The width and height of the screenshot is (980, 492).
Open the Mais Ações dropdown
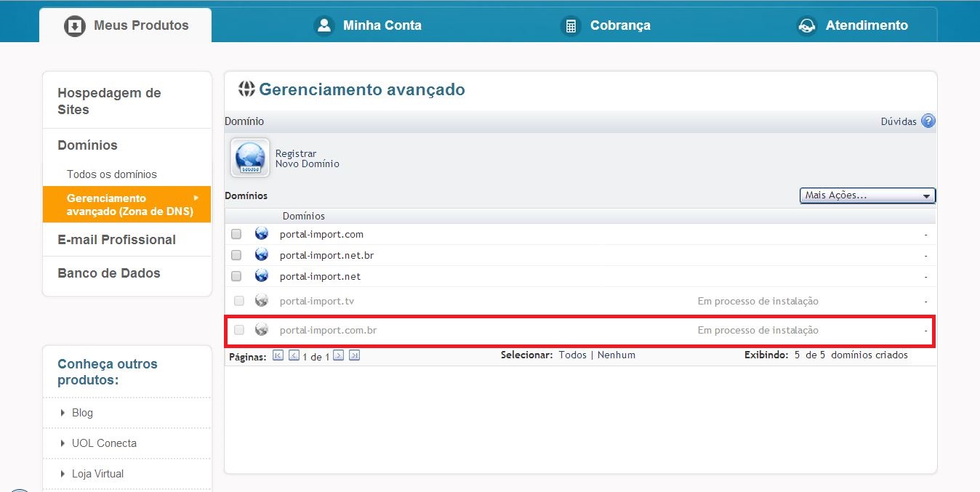(x=867, y=195)
